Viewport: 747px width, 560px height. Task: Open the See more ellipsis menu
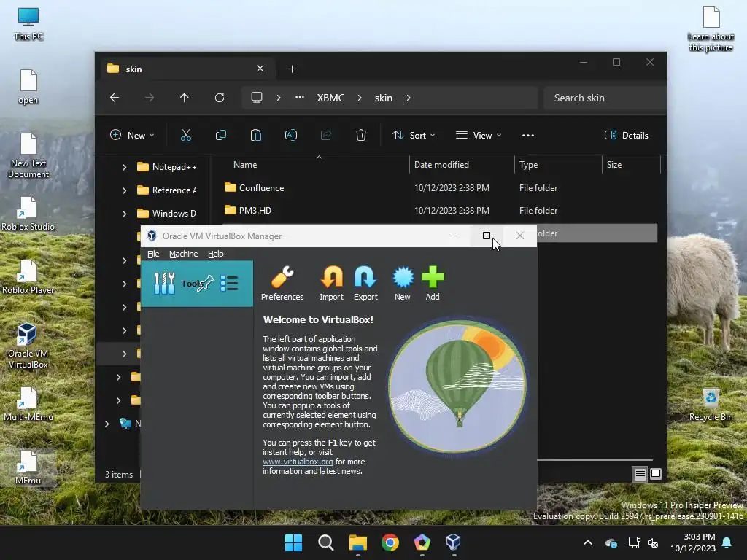tap(528, 135)
